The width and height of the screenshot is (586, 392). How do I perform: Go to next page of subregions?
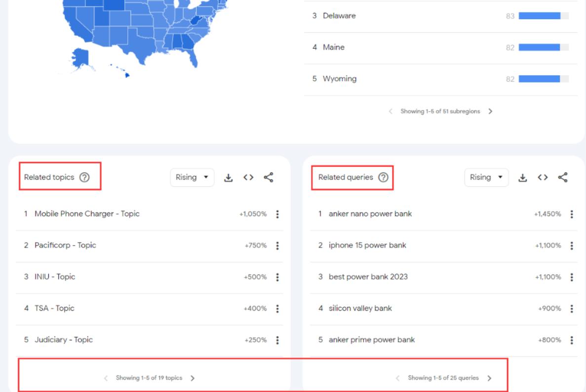[x=489, y=111]
